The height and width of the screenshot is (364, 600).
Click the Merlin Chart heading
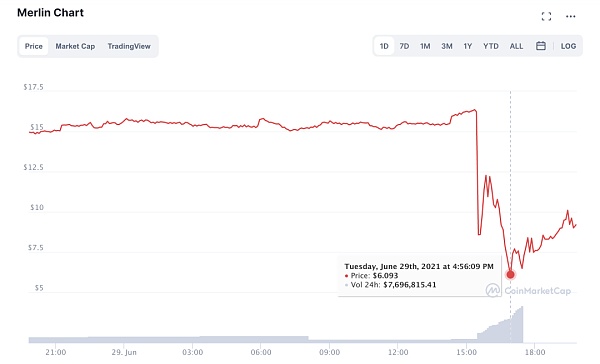pos(50,13)
